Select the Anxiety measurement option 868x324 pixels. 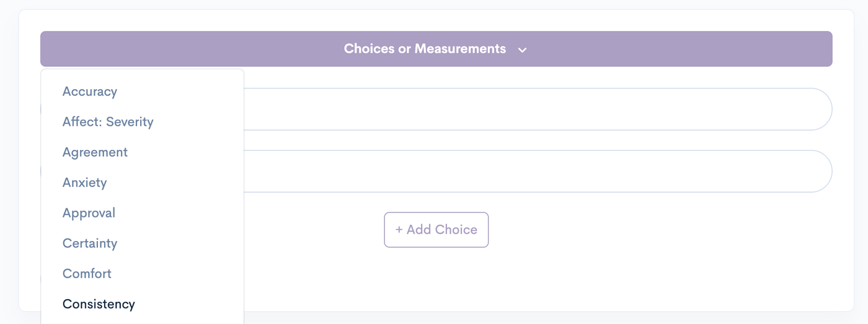pos(84,183)
